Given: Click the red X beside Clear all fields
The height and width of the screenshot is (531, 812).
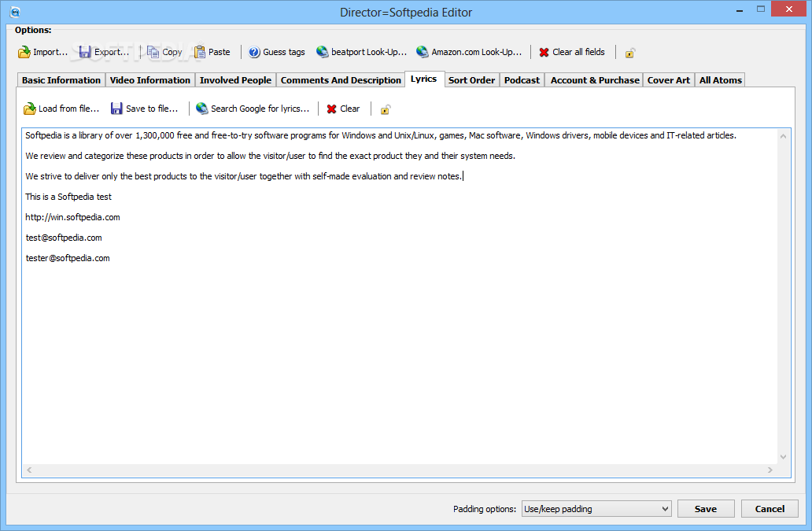Looking at the screenshot, I should tap(544, 52).
